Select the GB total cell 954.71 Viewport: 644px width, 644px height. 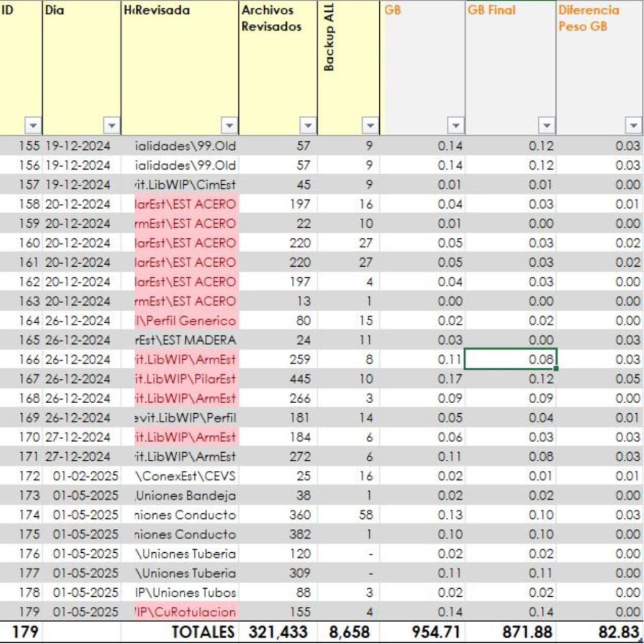click(x=423, y=632)
